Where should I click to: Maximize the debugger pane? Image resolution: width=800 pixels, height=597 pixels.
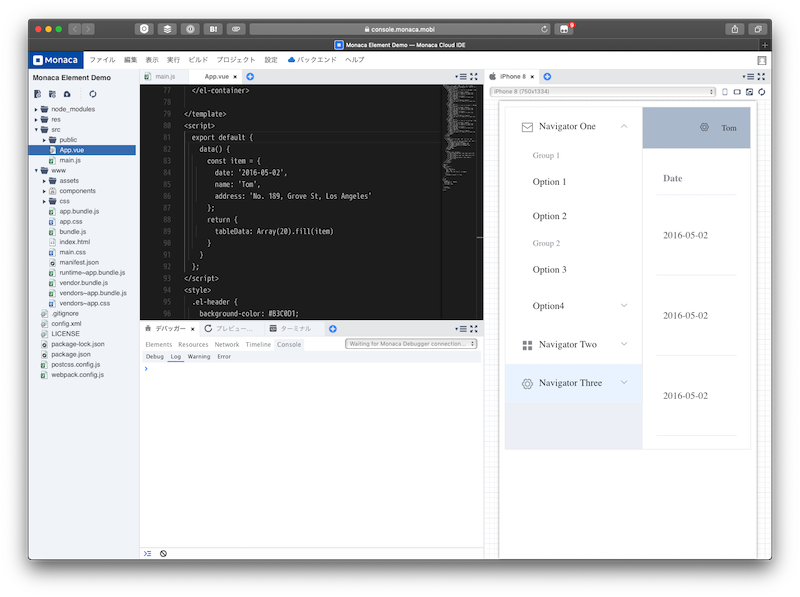click(474, 329)
